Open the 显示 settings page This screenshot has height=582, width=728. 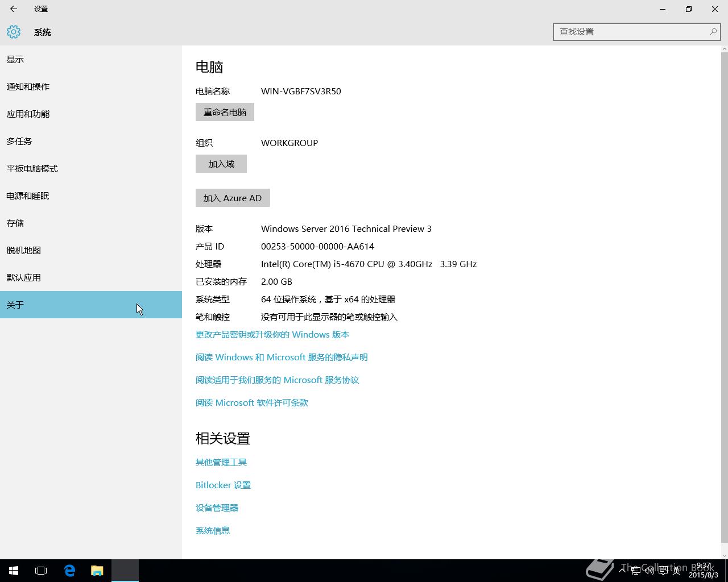[x=91, y=59]
